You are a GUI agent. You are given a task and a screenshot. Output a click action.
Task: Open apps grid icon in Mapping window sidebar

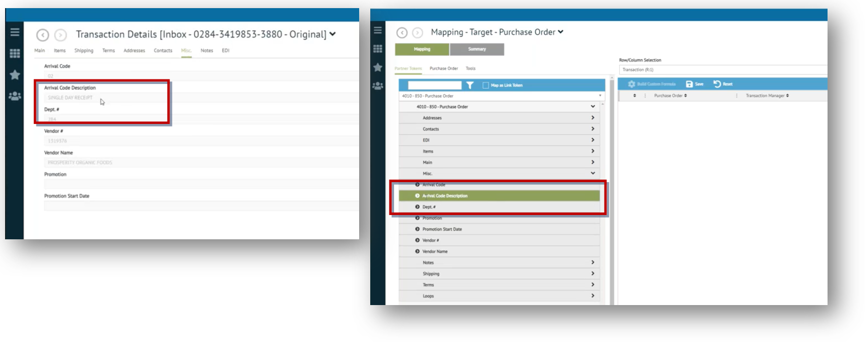click(377, 49)
